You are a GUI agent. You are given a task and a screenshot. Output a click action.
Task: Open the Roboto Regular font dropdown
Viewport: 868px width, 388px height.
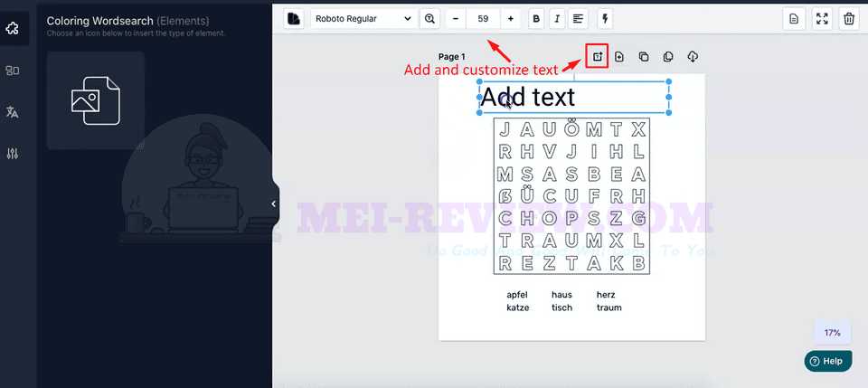coord(363,19)
